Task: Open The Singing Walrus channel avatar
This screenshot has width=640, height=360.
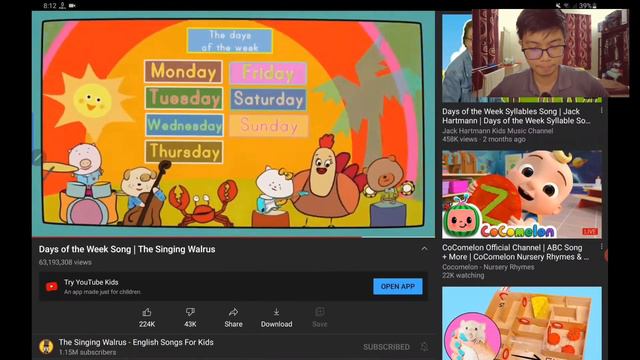Action: point(46,347)
